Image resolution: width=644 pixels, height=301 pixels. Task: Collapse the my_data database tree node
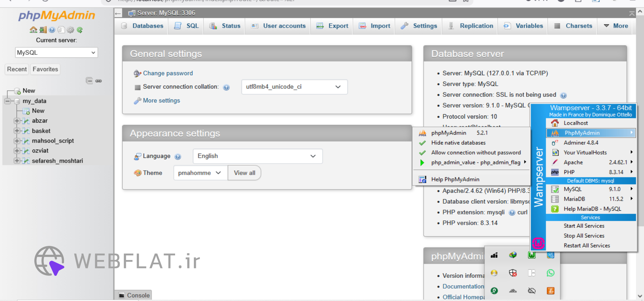pos(7,101)
